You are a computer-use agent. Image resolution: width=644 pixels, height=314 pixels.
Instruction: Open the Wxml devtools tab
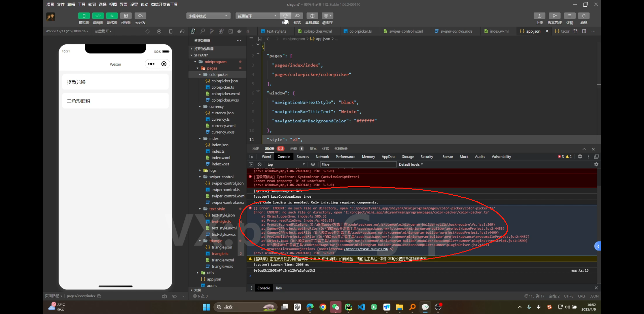pyautogui.click(x=266, y=157)
